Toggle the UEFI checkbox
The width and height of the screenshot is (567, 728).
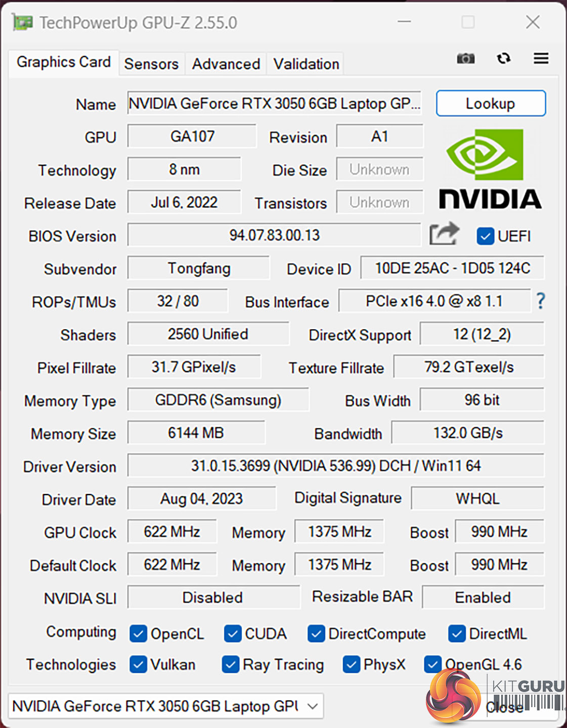[x=485, y=236]
